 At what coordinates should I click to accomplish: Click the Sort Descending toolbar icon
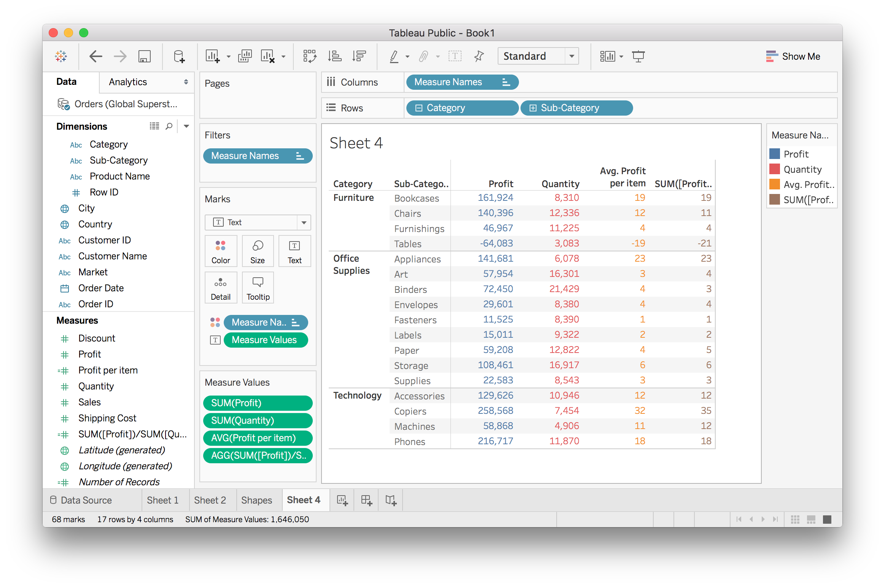point(359,56)
